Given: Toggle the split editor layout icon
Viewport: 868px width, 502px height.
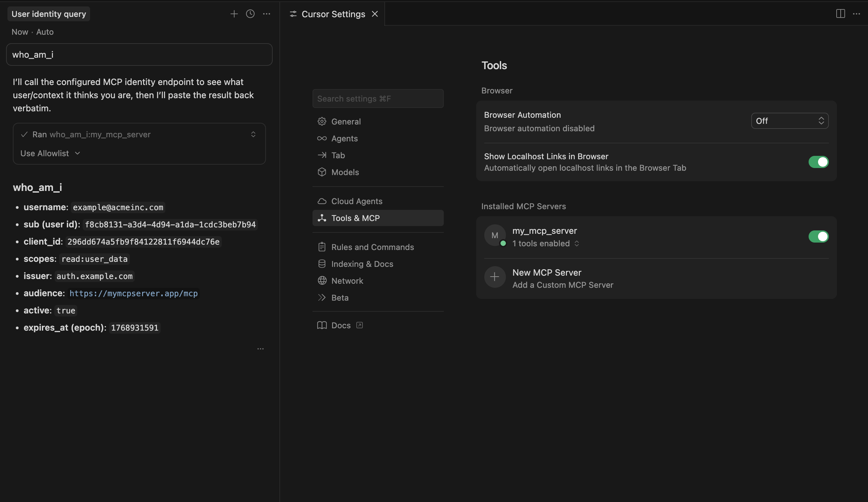Looking at the screenshot, I should pyautogui.click(x=840, y=14).
